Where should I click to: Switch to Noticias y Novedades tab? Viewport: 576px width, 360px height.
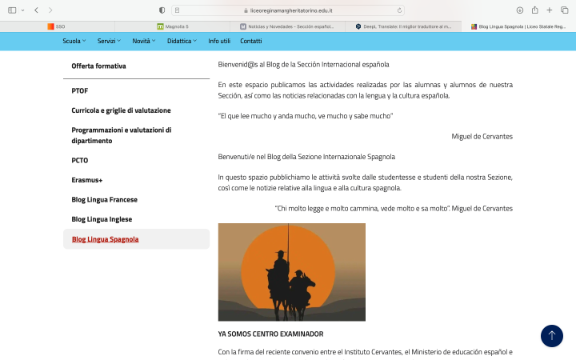tap(287, 26)
